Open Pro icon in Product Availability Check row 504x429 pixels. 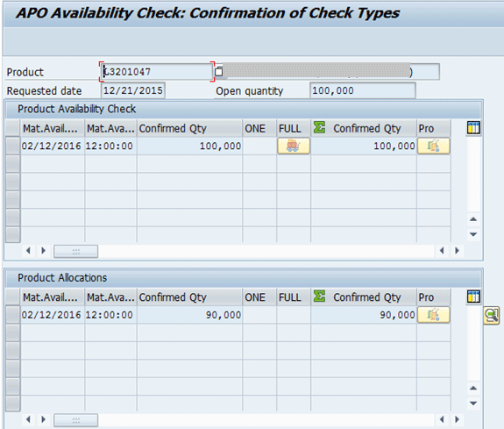[x=433, y=147]
